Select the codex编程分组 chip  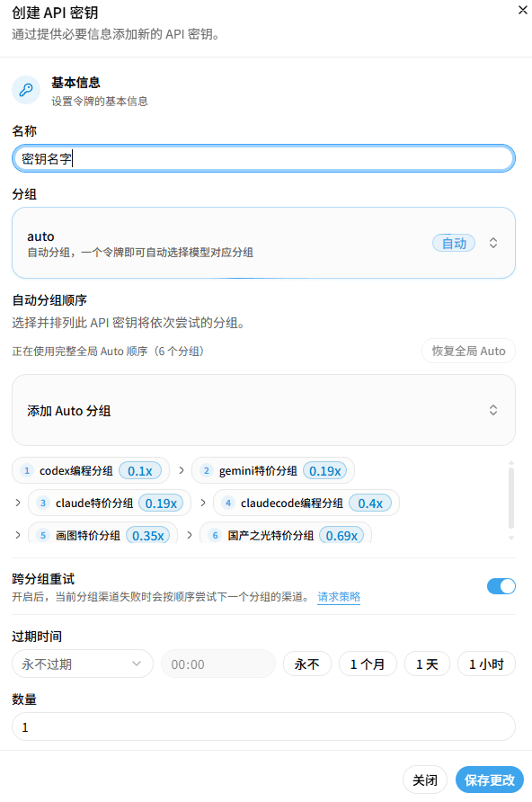point(91,470)
